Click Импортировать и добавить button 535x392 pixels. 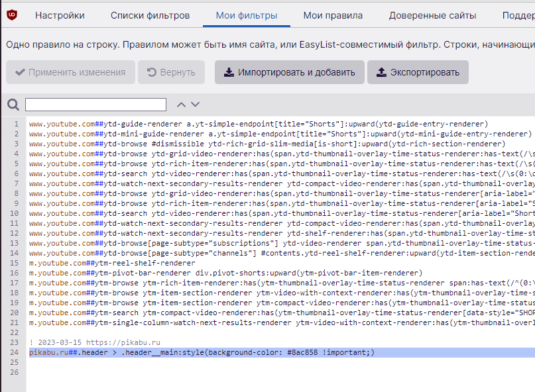tap(290, 72)
